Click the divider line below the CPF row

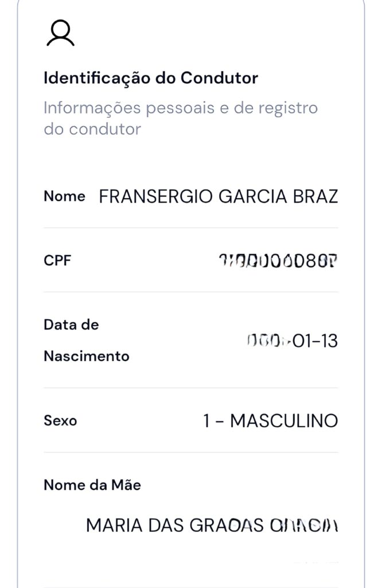(191, 292)
